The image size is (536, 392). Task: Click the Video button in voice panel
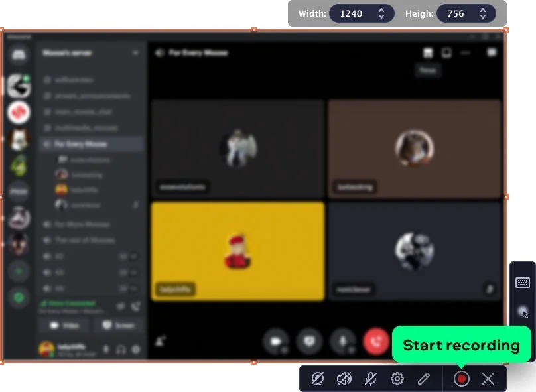click(64, 326)
